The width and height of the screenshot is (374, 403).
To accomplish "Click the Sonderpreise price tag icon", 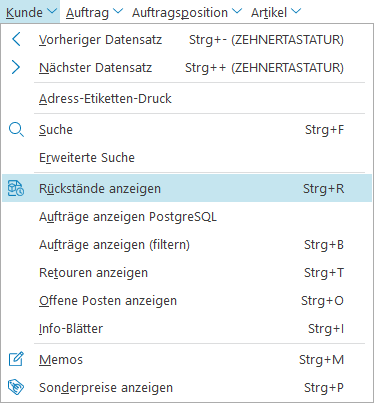I will (x=16, y=387).
